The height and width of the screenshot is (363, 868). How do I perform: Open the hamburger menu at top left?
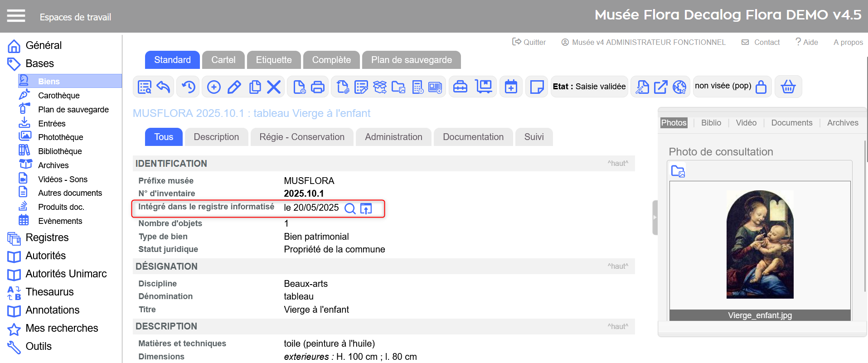16,16
